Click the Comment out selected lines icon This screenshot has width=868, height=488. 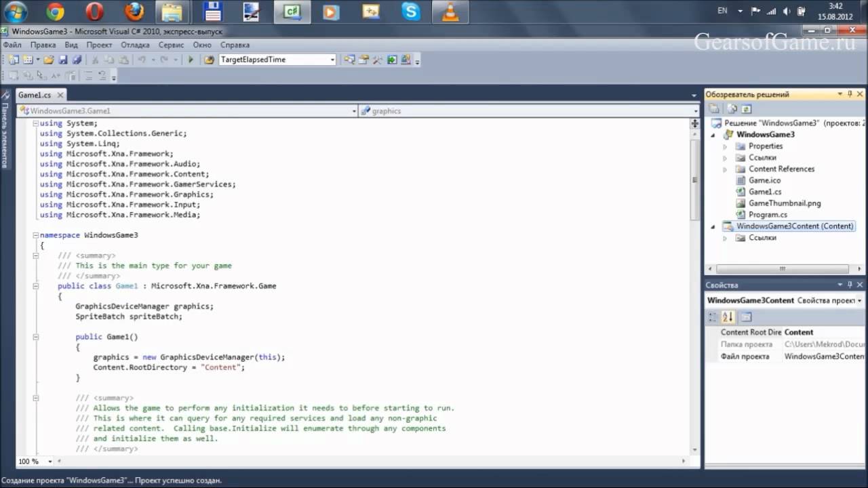pos(88,76)
